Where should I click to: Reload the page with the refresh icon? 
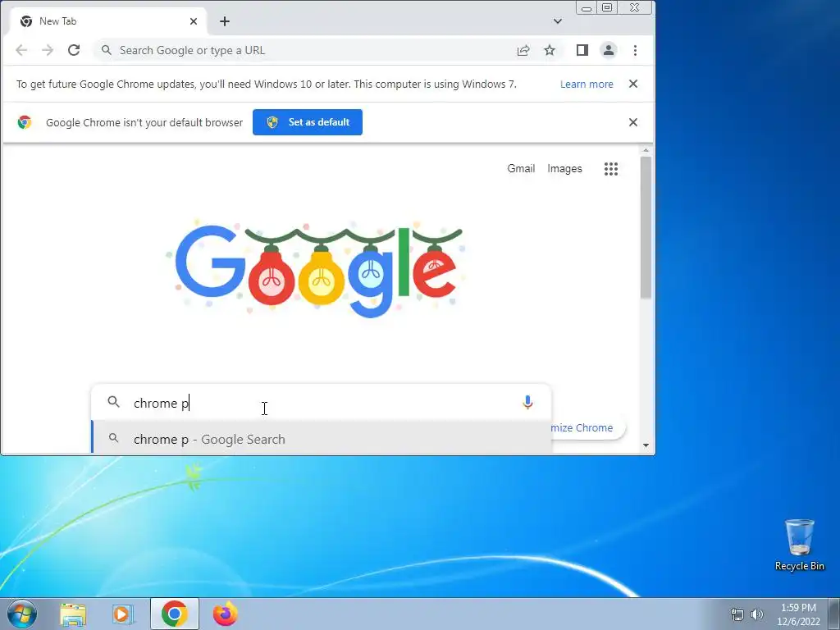(x=74, y=50)
